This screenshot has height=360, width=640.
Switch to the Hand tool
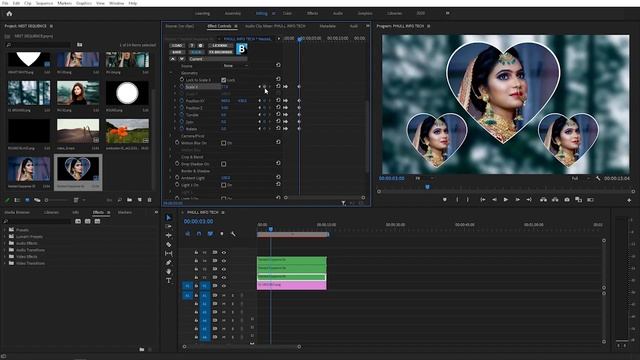pos(169,271)
